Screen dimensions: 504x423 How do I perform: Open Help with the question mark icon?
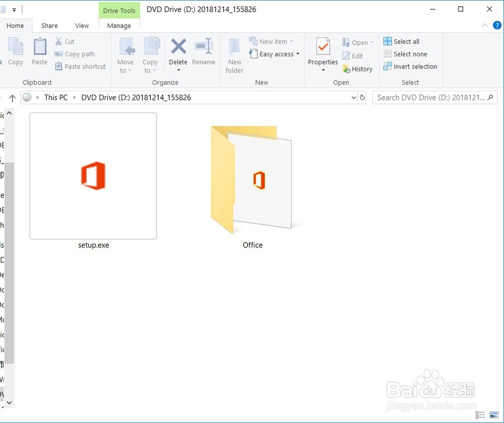click(497, 25)
